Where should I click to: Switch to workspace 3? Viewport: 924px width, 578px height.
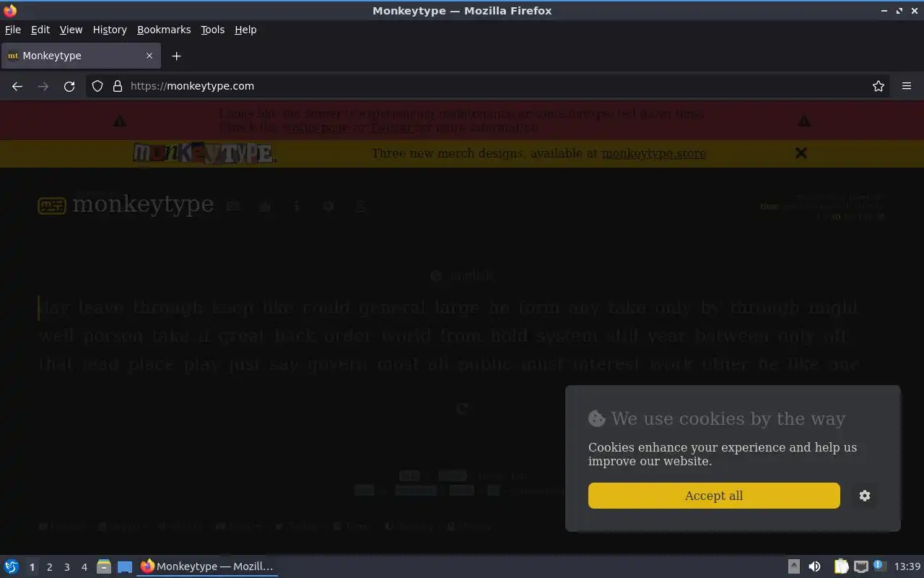(66, 567)
